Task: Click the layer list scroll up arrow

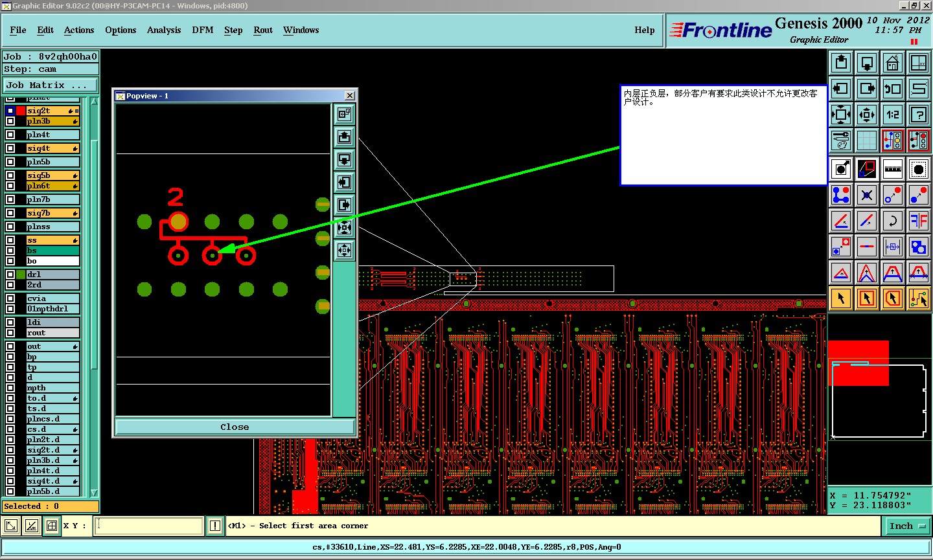Action: point(94,102)
